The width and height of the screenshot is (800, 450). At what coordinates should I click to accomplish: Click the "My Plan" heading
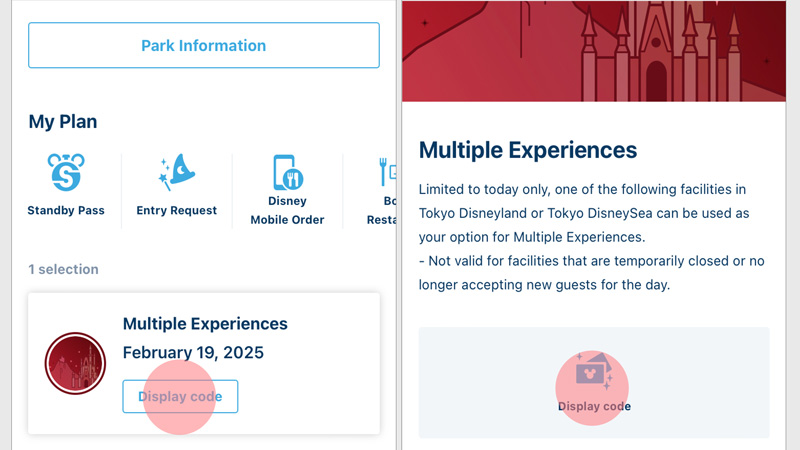tap(63, 122)
